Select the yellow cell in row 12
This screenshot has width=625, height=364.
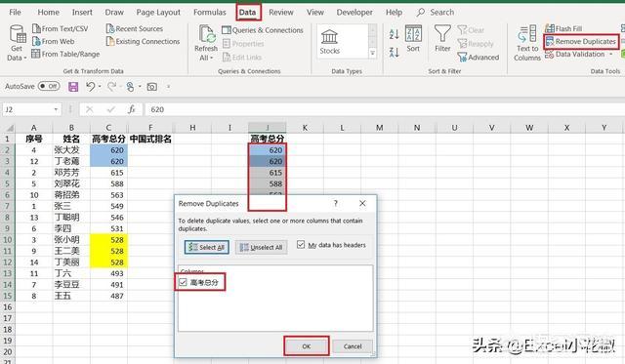108,263
